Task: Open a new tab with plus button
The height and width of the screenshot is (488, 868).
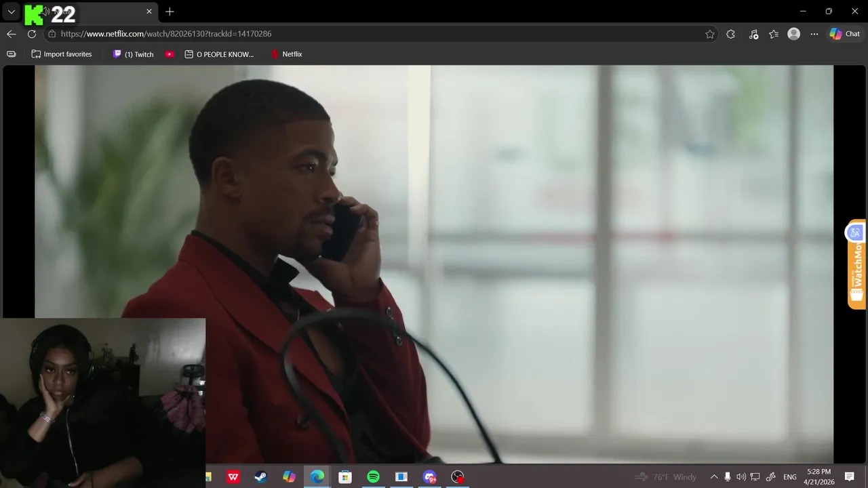Action: (x=170, y=12)
